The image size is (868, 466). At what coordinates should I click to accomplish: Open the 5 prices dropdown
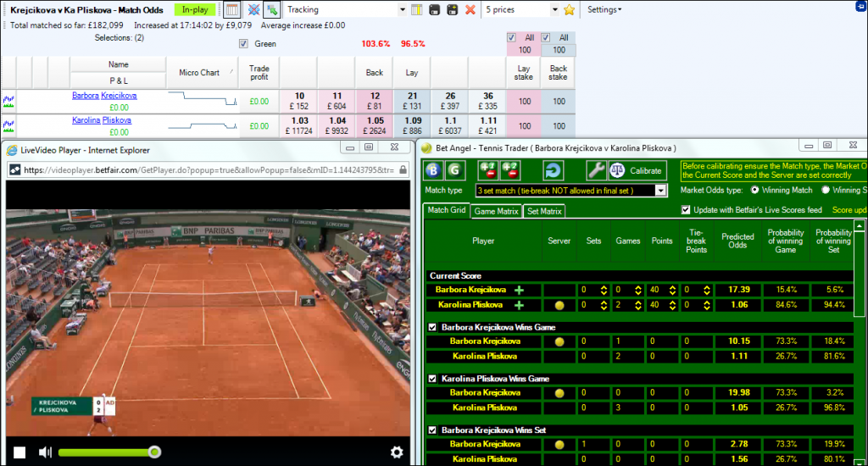[554, 10]
